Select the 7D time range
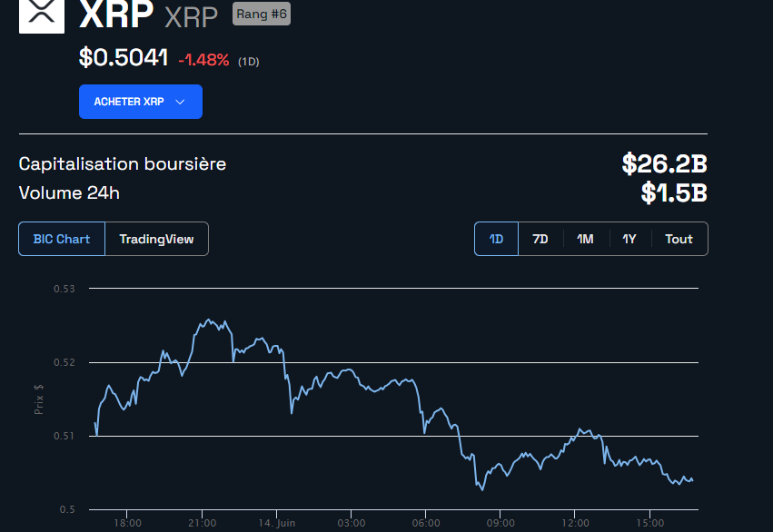This screenshot has width=773, height=532. coord(540,239)
